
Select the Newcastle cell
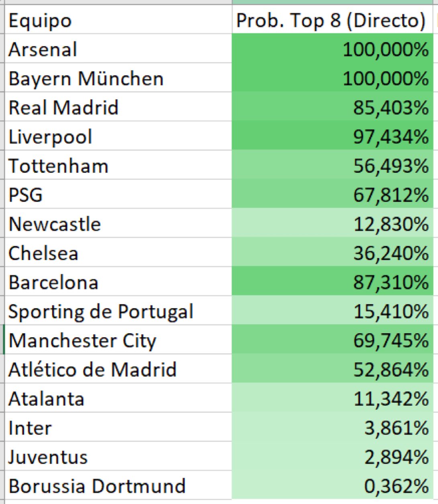tap(118, 224)
